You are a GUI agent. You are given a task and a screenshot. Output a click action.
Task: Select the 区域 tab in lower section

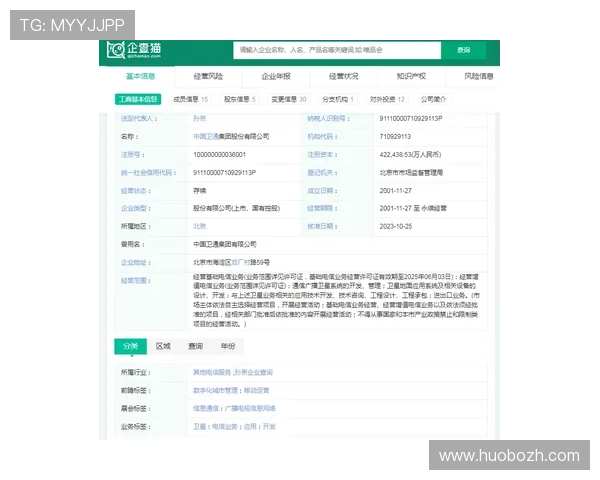pos(163,346)
